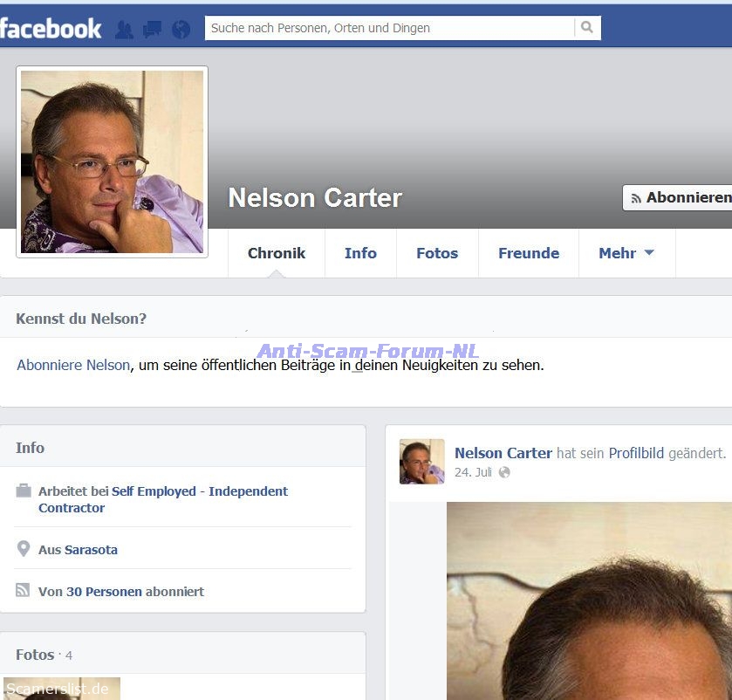
Task: Open the notifications globe icon
Action: coord(181,30)
